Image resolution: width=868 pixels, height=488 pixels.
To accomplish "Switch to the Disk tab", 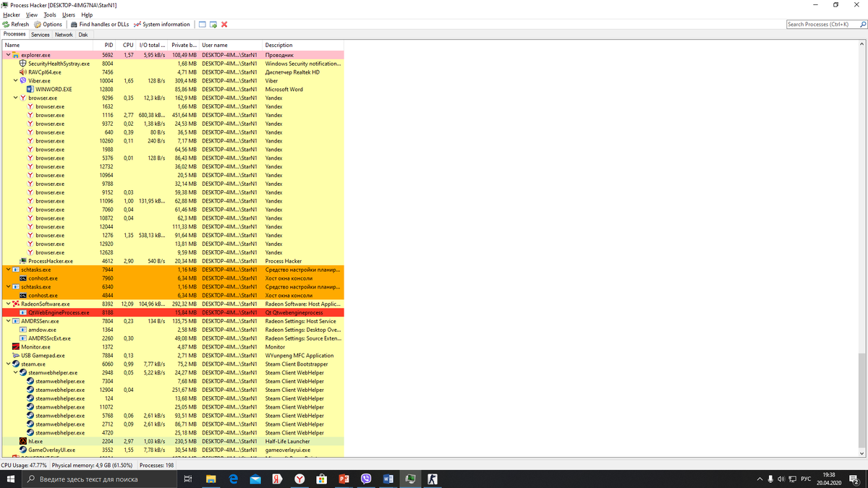I will coord(83,35).
